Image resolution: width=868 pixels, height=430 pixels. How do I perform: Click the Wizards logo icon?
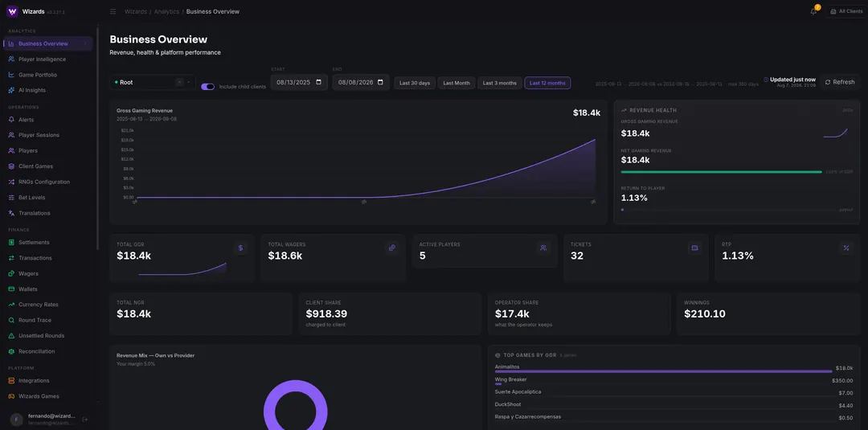tap(12, 11)
